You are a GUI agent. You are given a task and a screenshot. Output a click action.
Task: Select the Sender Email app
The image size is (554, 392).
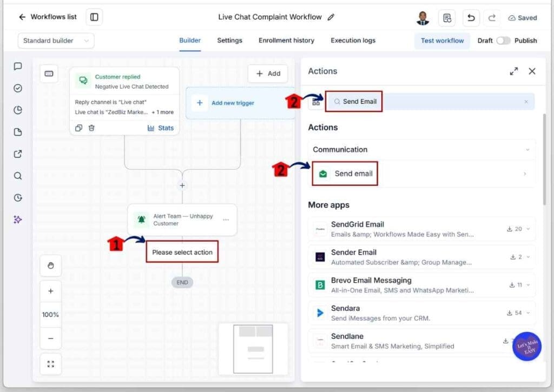point(422,257)
